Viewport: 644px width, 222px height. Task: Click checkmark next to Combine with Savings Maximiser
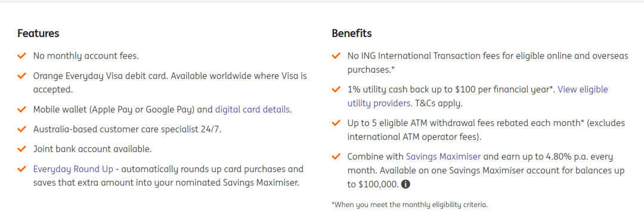(x=336, y=156)
